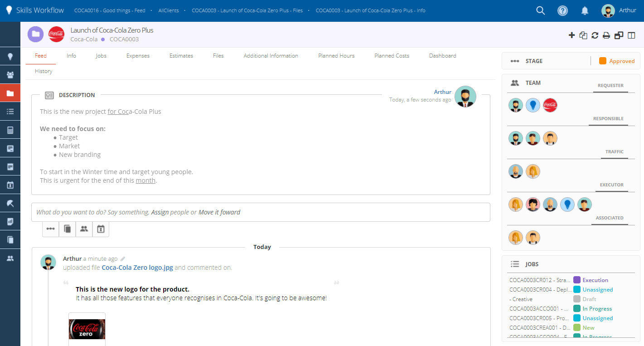Click the refresh icon in project toolbar
The image size is (644, 346).
click(x=595, y=35)
